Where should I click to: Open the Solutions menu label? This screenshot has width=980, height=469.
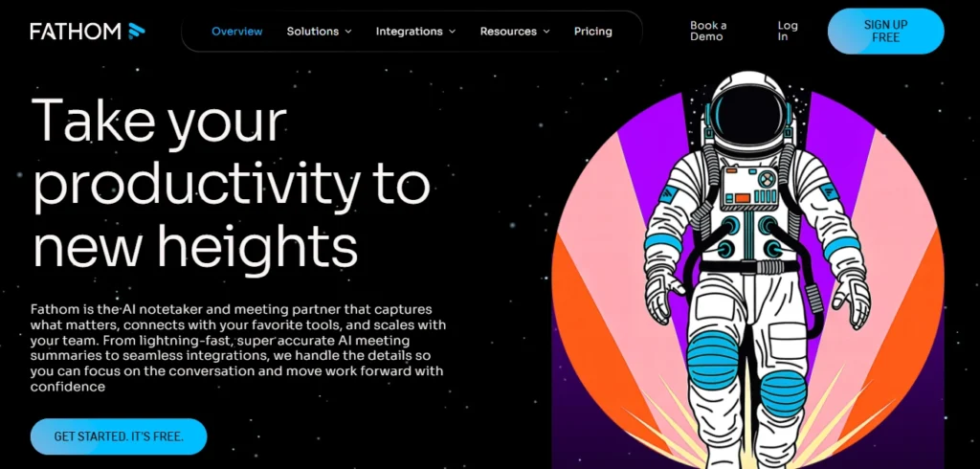point(312,32)
